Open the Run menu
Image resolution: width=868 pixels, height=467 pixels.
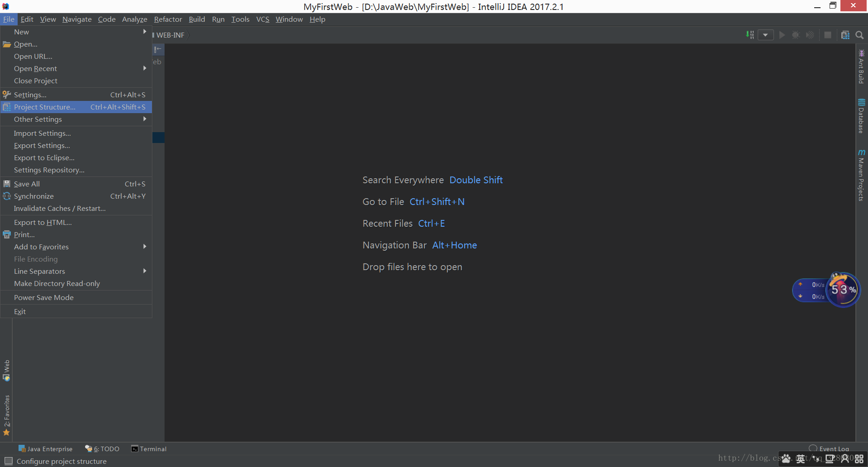(x=218, y=19)
